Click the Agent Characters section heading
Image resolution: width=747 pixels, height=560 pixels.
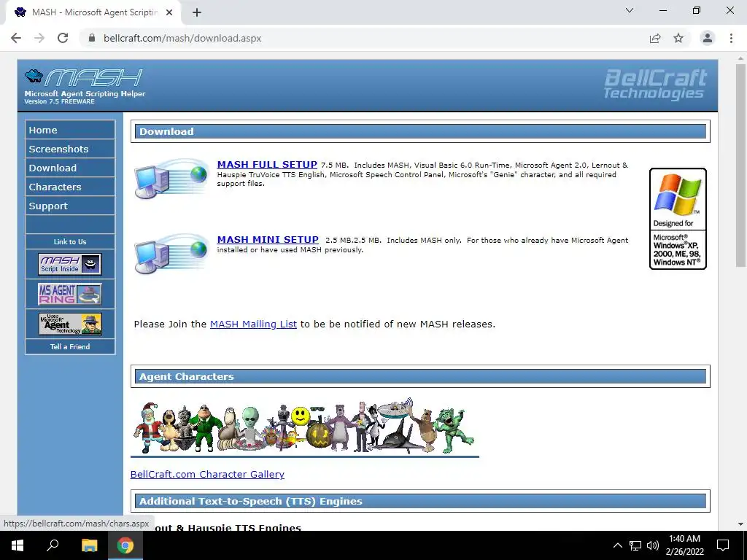[x=420, y=376]
